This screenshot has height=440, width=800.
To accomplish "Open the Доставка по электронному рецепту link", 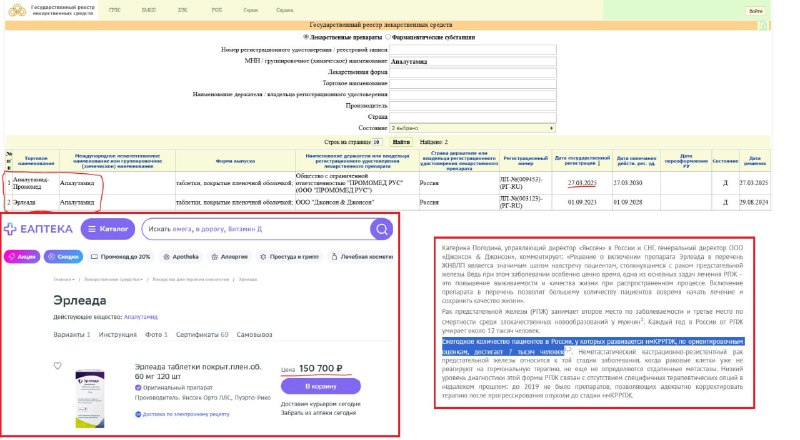I will 186,414.
